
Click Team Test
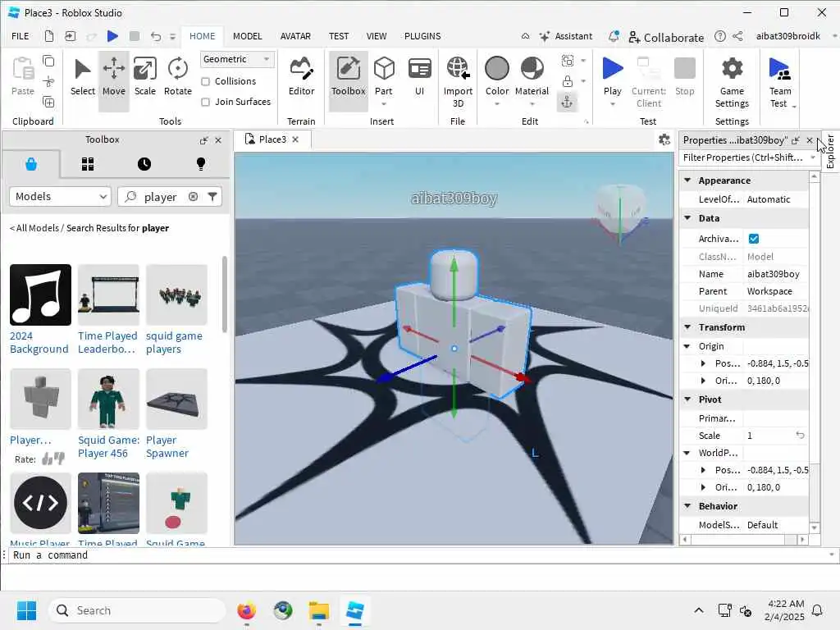tap(780, 81)
